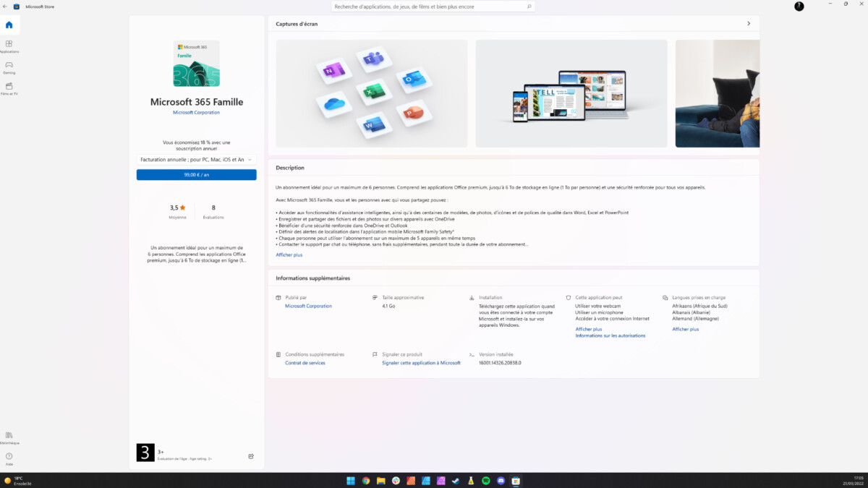Open Spotify from taskbar
868x488 pixels.
pos(486,481)
